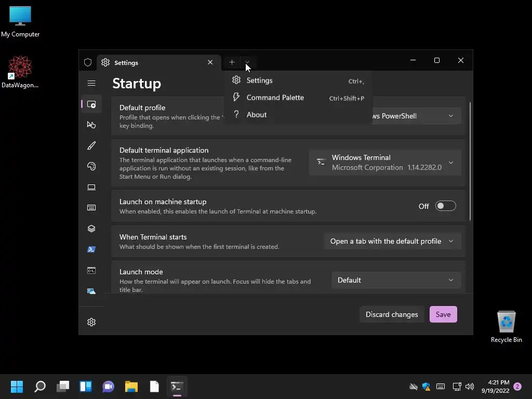Screen dimensions: 532x399
Task: Select the My Computer desktop icon
Action: click(20, 21)
